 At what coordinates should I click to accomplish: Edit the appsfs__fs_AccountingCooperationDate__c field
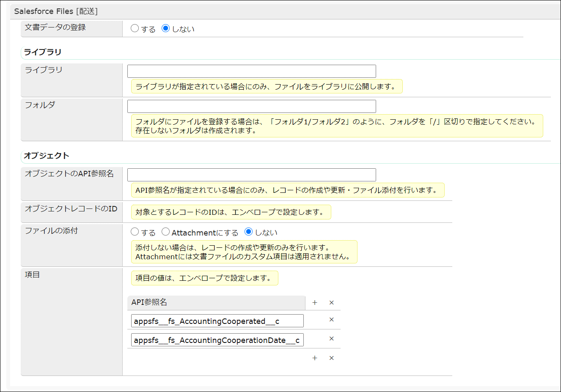pyautogui.click(x=217, y=340)
